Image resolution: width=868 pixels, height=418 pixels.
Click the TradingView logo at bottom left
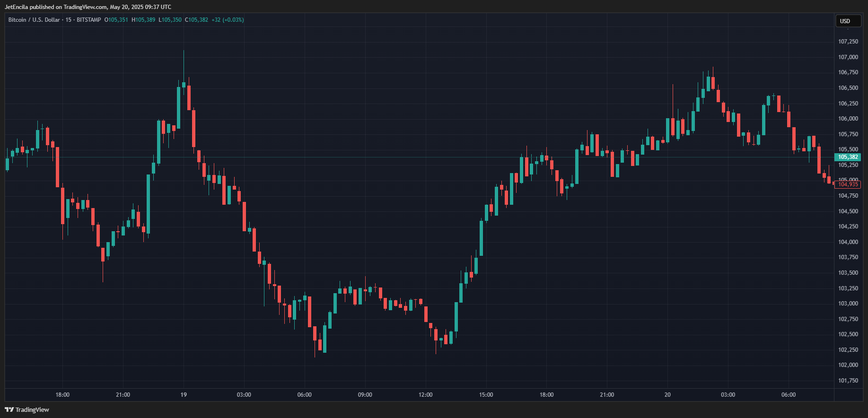[x=27, y=409]
